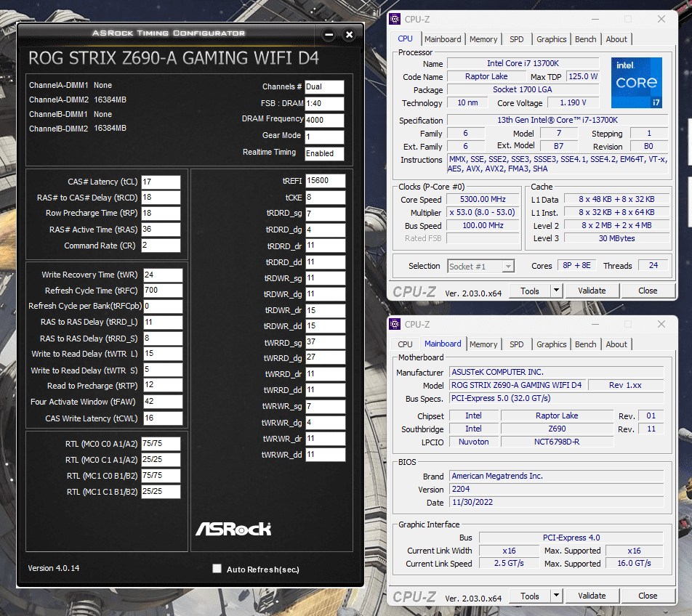This screenshot has width=692, height=616.
Task: Expand Tools dropdown arrow in bottom CPU-Z window
Action: 557,596
